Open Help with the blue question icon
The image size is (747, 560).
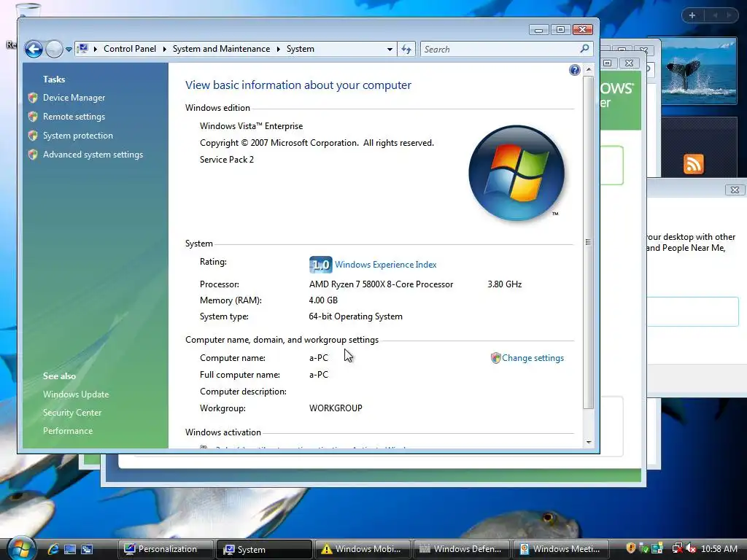point(575,71)
